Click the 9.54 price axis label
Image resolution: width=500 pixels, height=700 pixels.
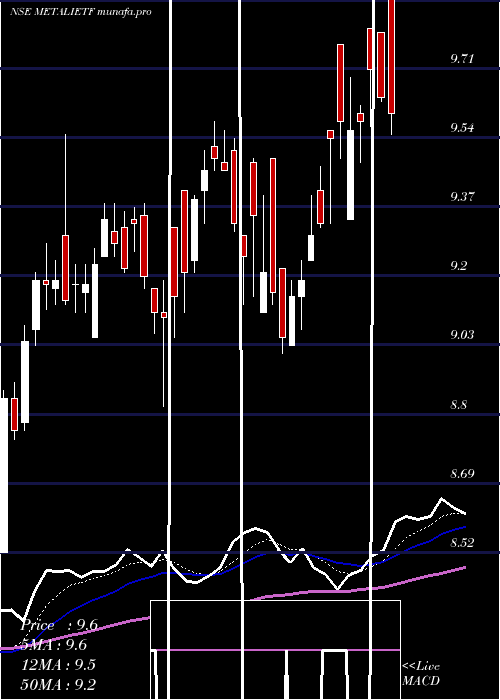462,128
